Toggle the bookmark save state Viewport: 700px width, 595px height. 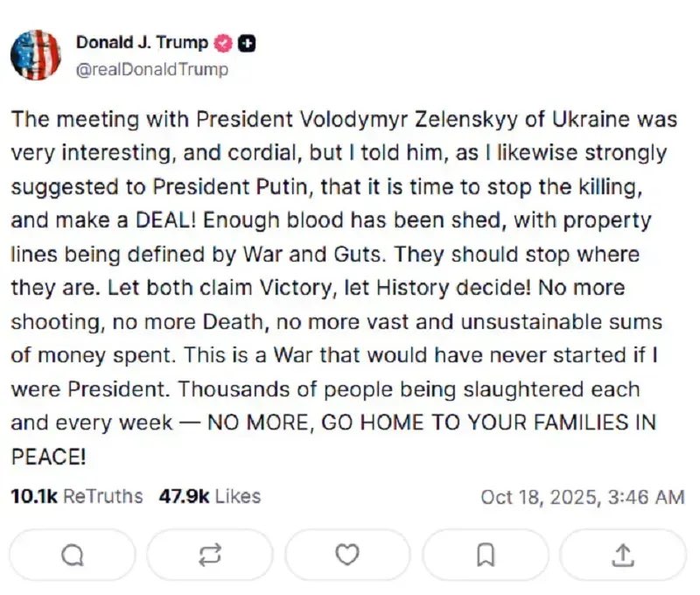pos(486,554)
